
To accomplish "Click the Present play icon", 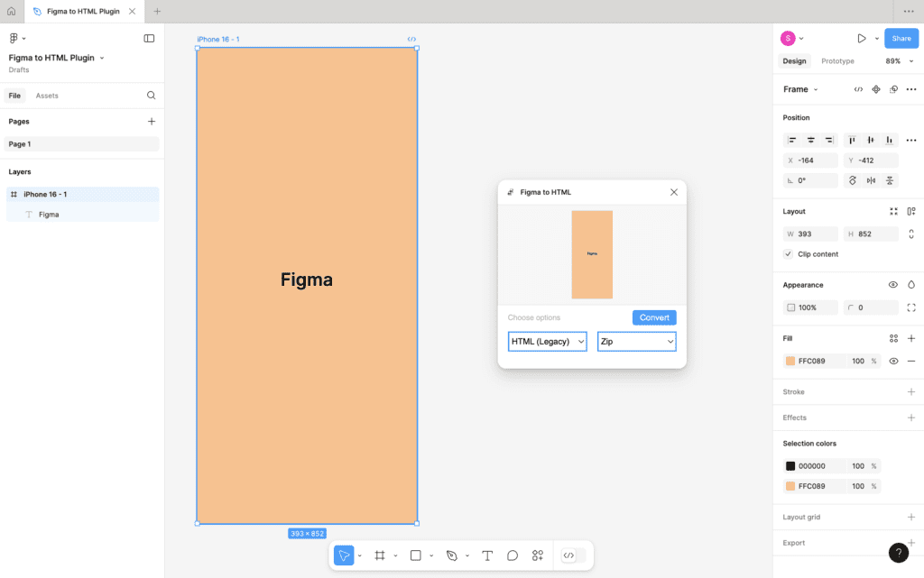I will click(x=862, y=38).
